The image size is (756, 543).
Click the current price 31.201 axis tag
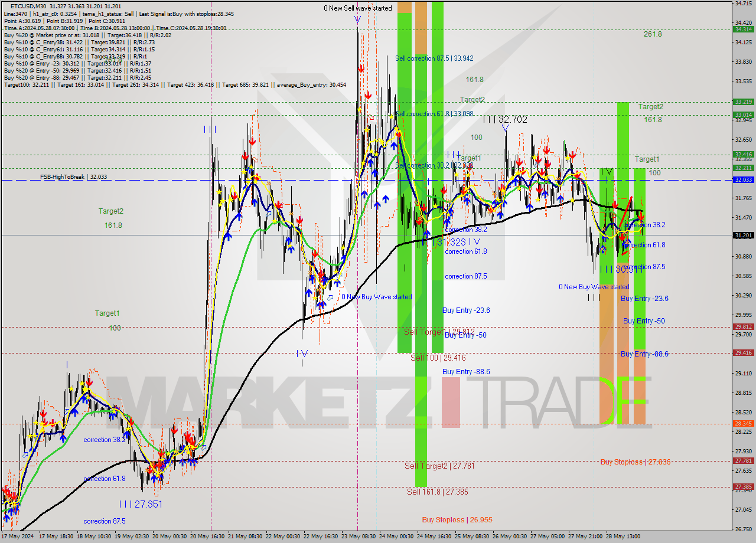(743, 235)
